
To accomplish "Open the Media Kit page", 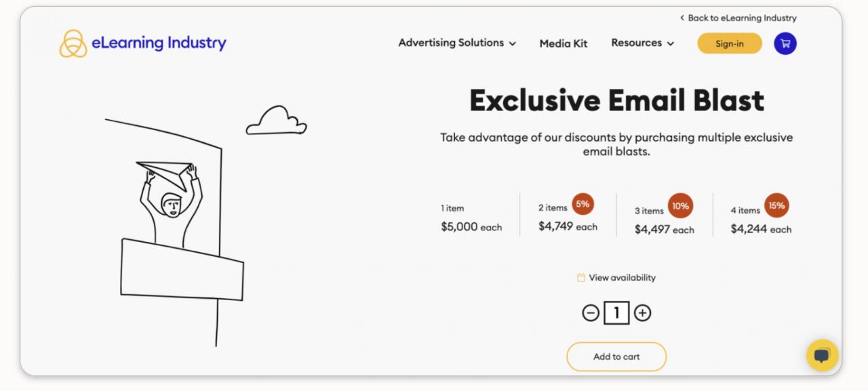I will pyautogui.click(x=564, y=43).
